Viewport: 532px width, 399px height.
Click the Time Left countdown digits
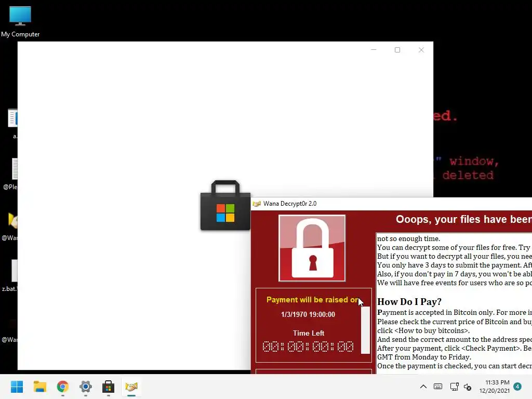(x=308, y=347)
